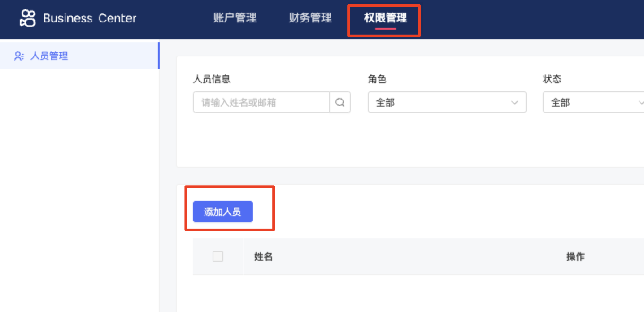Click the Business Center title text
Viewport: 644px width, 312px height.
click(x=90, y=18)
